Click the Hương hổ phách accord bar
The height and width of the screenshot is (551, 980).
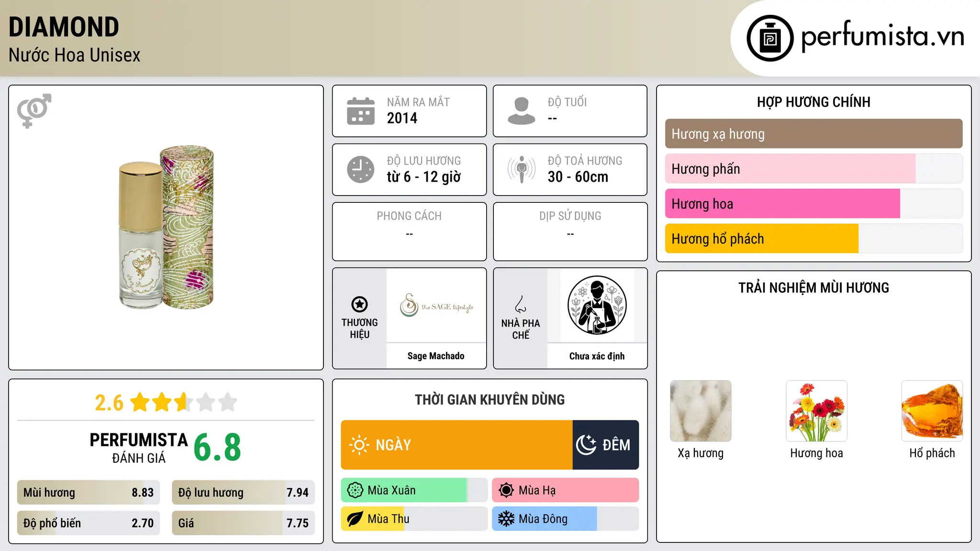tap(814, 239)
